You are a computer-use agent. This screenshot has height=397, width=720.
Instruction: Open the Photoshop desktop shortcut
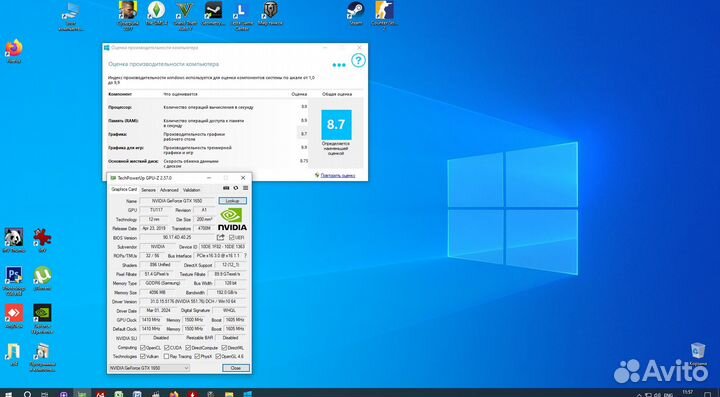(14, 280)
